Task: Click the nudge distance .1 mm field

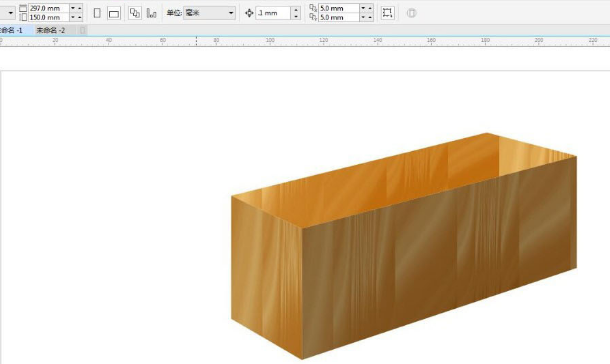Action: point(273,13)
